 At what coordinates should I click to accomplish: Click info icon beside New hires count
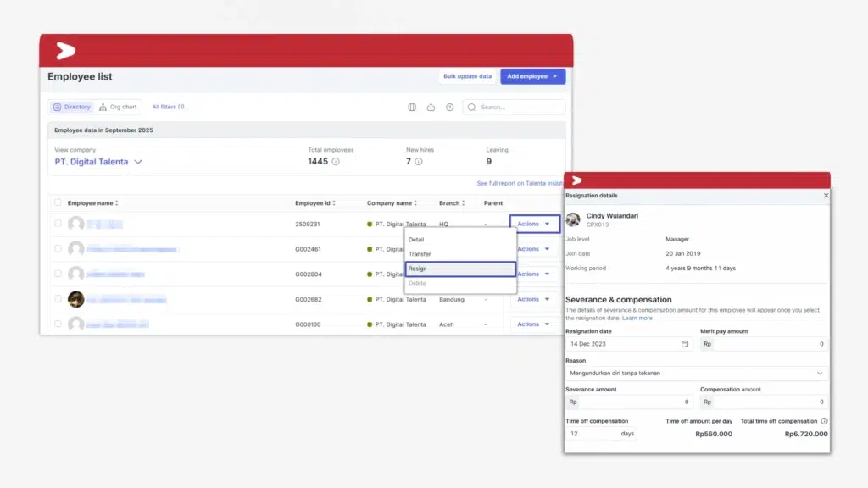(419, 162)
